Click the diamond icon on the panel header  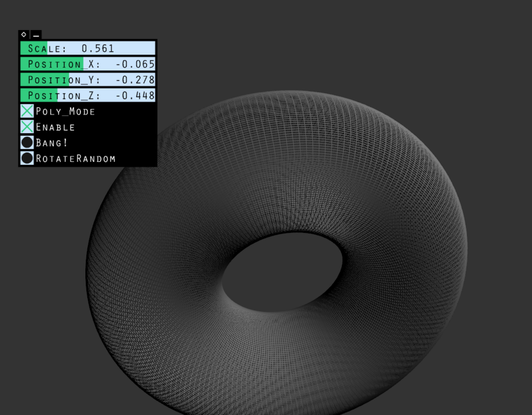coord(24,34)
